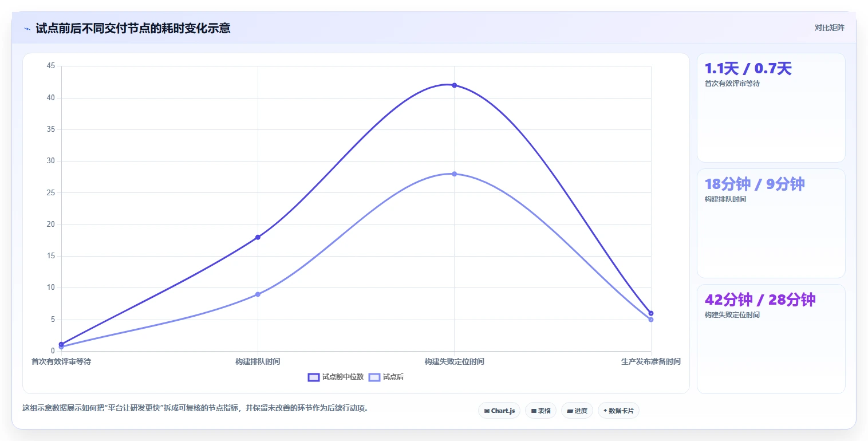
Task: Select the 数据卡片 chip
Action: click(x=618, y=411)
